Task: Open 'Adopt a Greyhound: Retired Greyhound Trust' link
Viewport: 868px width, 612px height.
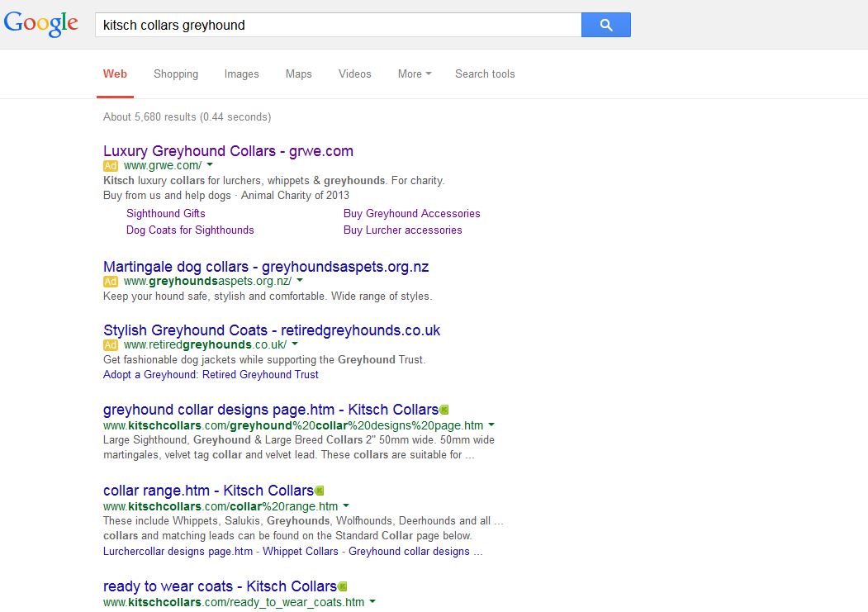Action: tap(211, 375)
